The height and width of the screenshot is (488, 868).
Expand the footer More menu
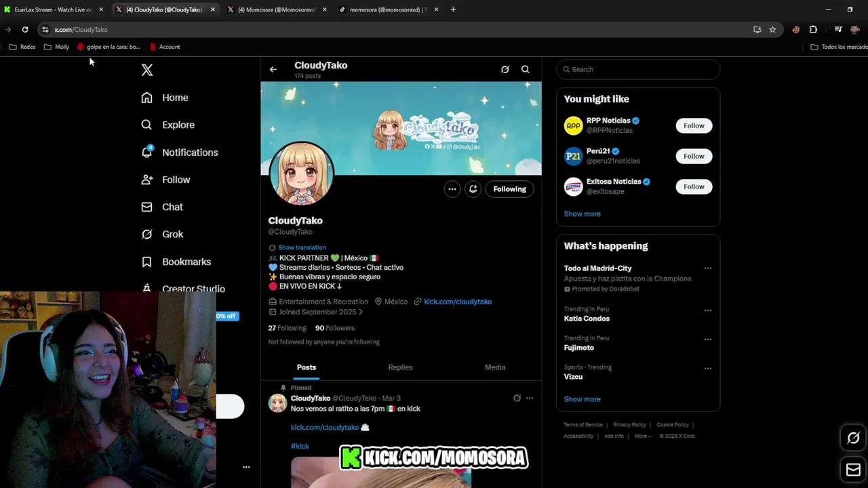pos(643,436)
